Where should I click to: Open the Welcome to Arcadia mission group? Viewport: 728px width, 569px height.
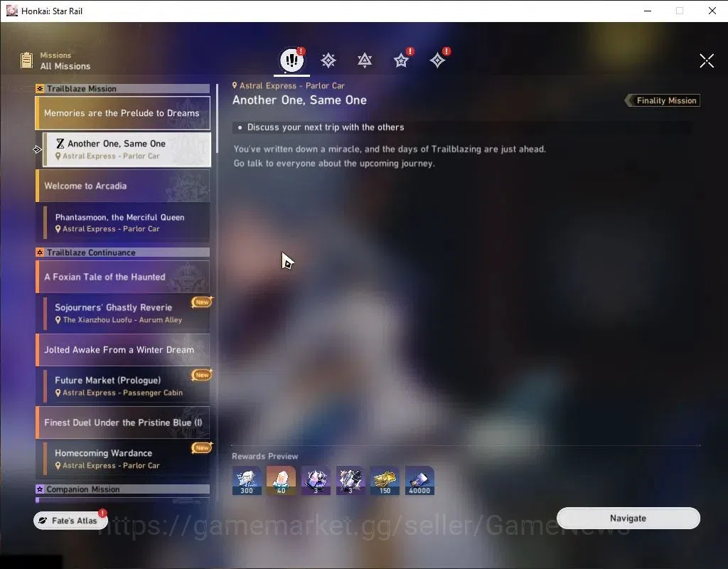pyautogui.click(x=123, y=186)
